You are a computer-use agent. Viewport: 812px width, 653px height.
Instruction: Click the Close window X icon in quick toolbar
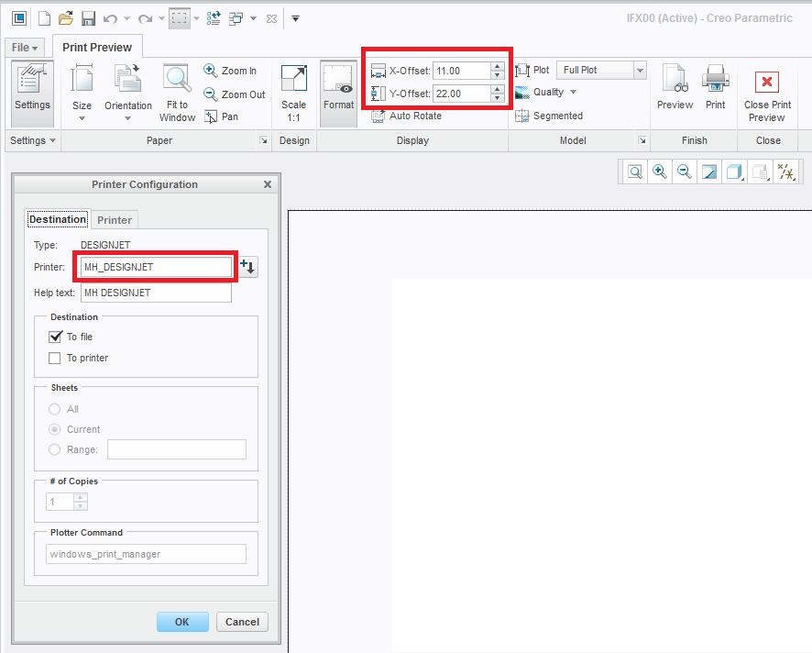point(271,19)
